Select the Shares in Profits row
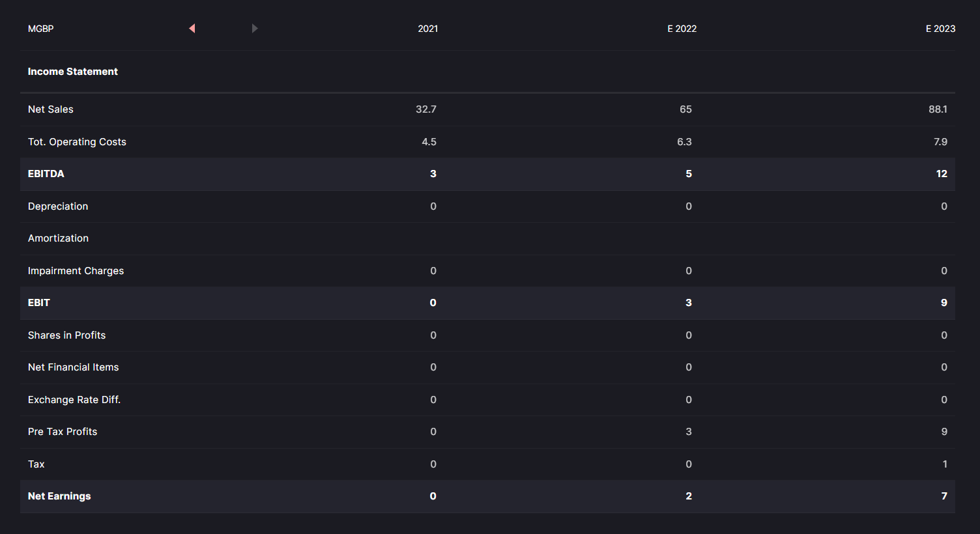The image size is (980, 534). [66, 335]
